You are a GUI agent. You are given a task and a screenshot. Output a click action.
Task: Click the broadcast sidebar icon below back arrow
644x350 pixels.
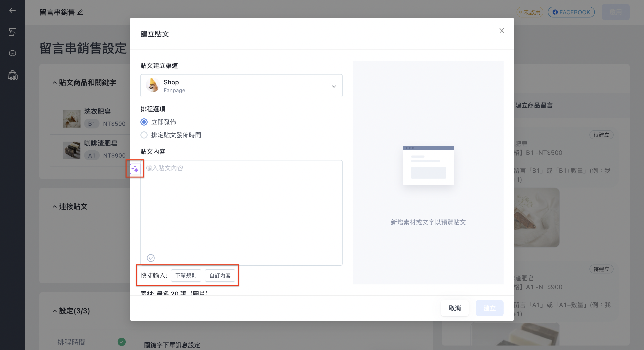coord(12,32)
